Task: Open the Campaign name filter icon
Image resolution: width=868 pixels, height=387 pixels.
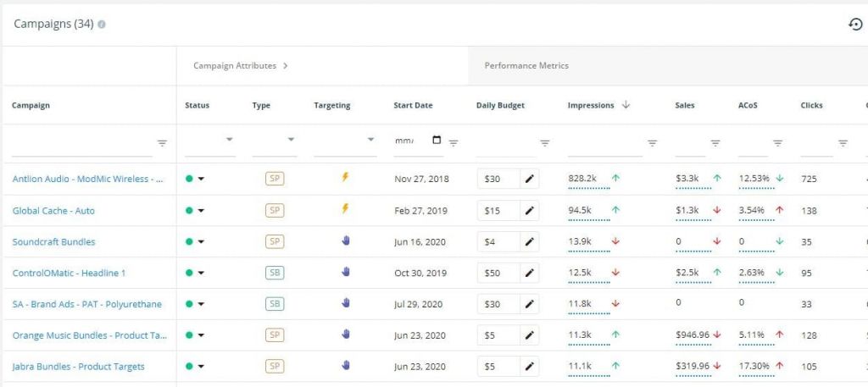Action: (162, 143)
